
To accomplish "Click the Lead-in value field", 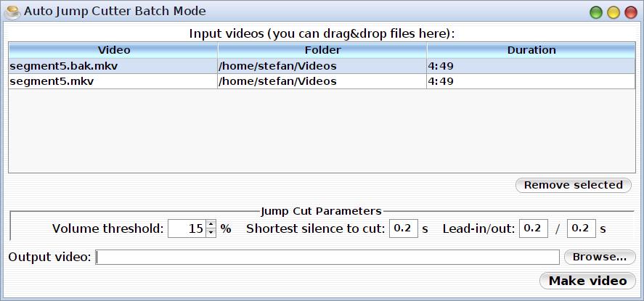I will [534, 228].
